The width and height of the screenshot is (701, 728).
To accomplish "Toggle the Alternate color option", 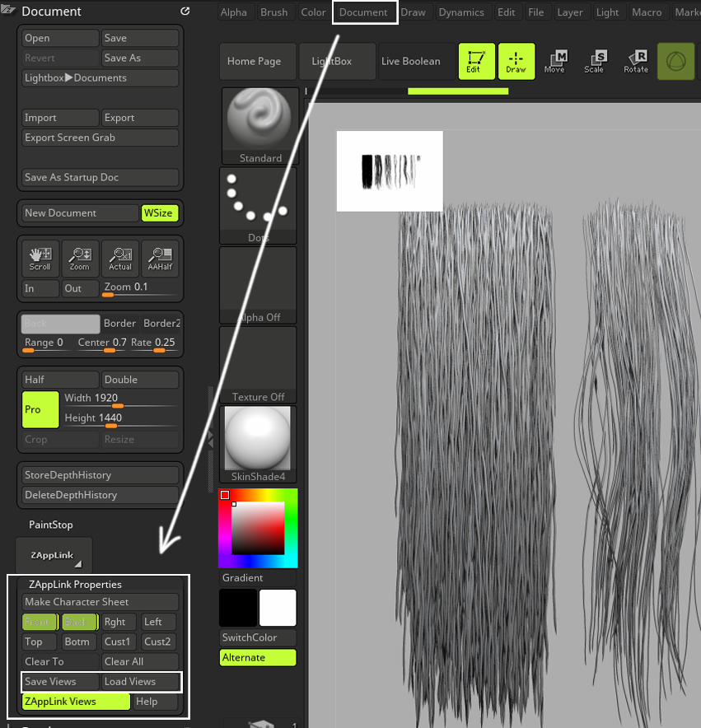I will pos(258,657).
